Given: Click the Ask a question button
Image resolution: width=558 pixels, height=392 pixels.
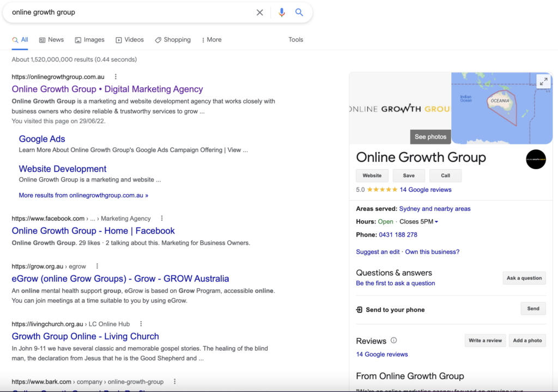Looking at the screenshot, I should tap(524, 278).
